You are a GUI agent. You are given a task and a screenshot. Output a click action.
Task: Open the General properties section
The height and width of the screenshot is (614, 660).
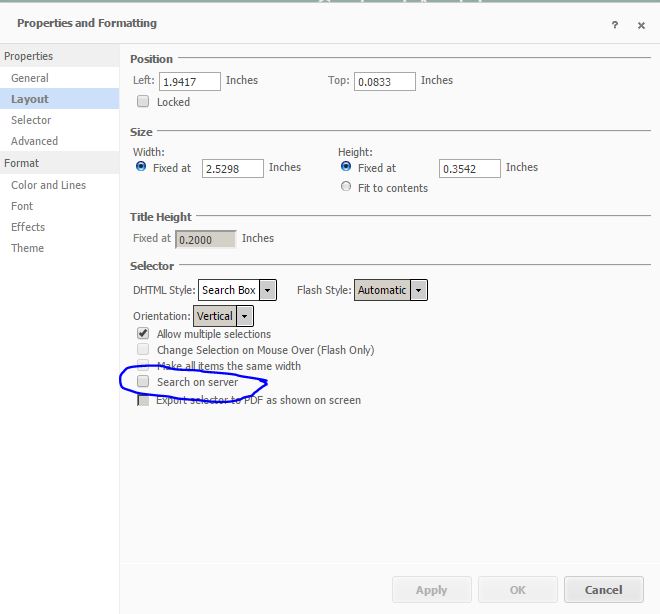pos(29,78)
